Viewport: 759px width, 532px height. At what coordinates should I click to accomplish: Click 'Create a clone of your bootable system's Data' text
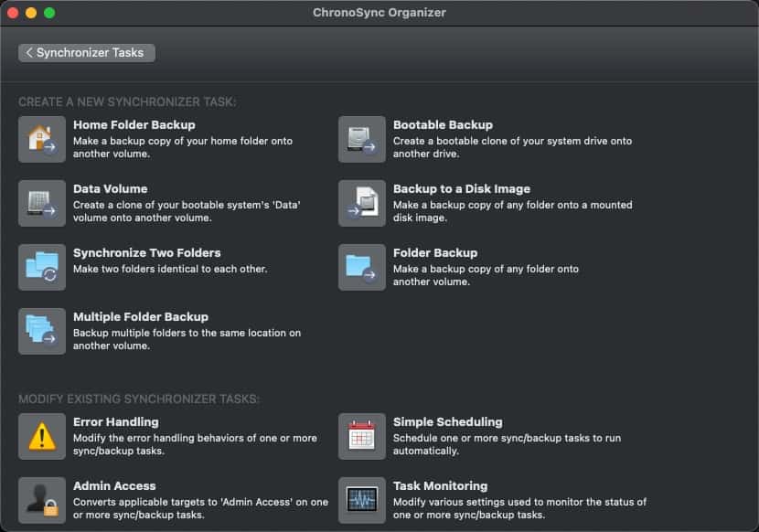[x=187, y=211]
